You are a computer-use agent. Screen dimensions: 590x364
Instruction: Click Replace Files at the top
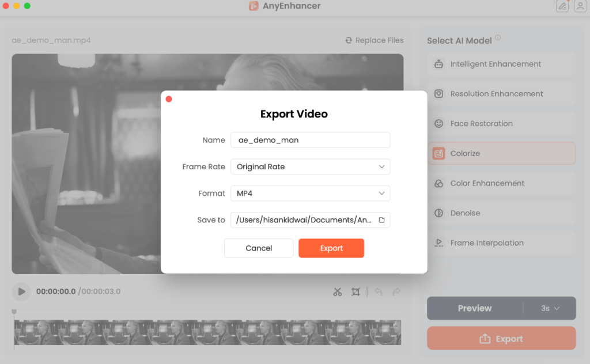point(374,40)
